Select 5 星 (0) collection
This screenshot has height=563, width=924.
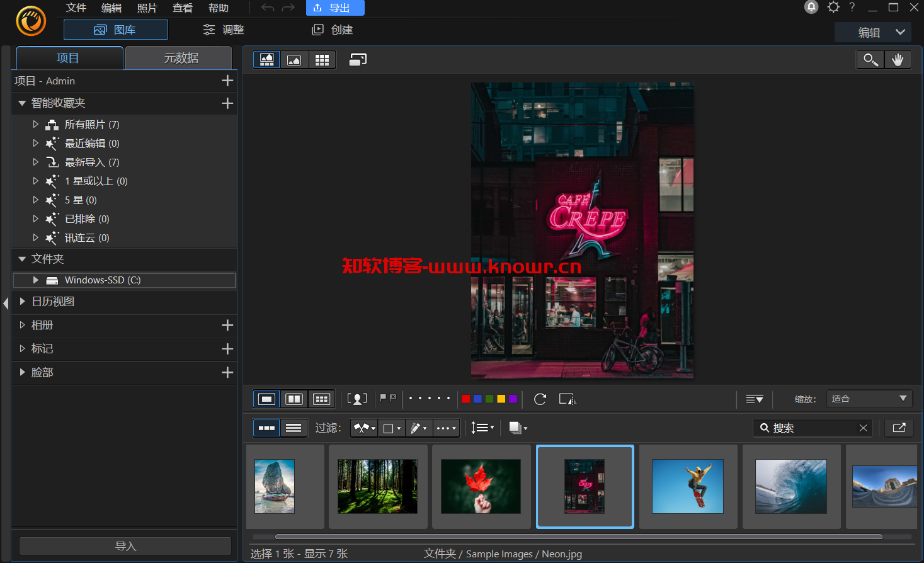[81, 200]
